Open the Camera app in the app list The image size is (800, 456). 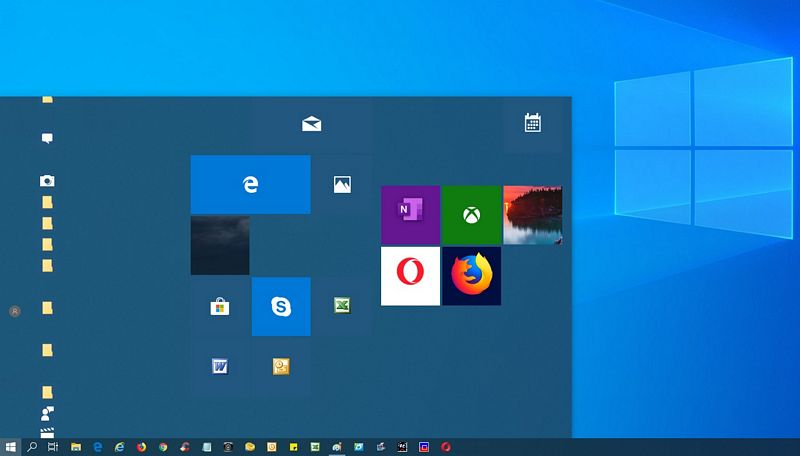pyautogui.click(x=47, y=181)
